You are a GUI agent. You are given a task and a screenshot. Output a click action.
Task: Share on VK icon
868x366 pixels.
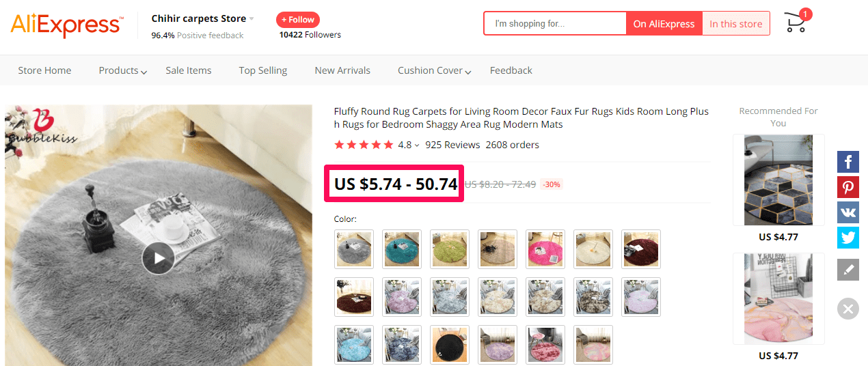coord(848,212)
